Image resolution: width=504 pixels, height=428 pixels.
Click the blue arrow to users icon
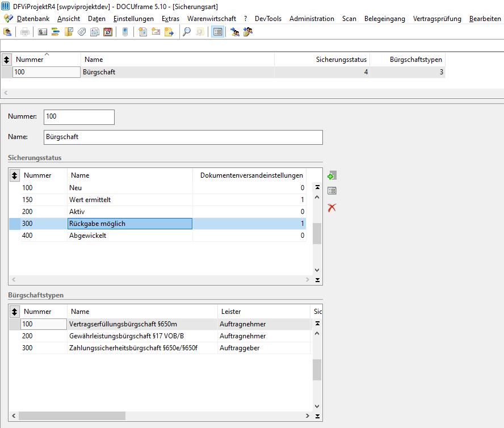click(235, 32)
